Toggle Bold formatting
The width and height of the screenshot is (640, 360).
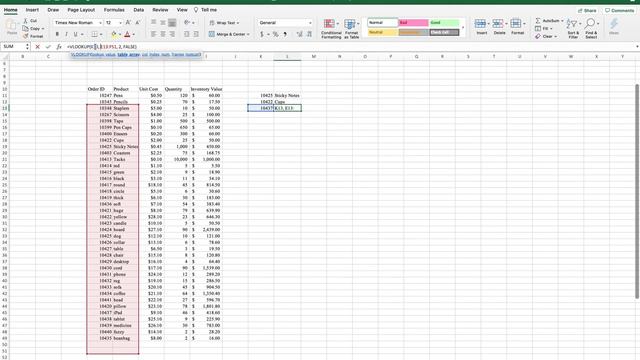pyautogui.click(x=57, y=34)
